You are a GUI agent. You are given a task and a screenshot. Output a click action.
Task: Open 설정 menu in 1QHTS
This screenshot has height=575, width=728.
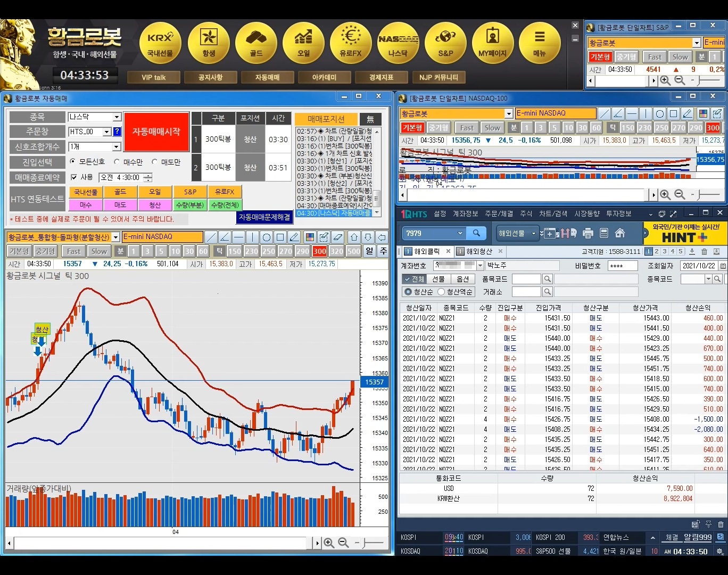coord(440,213)
